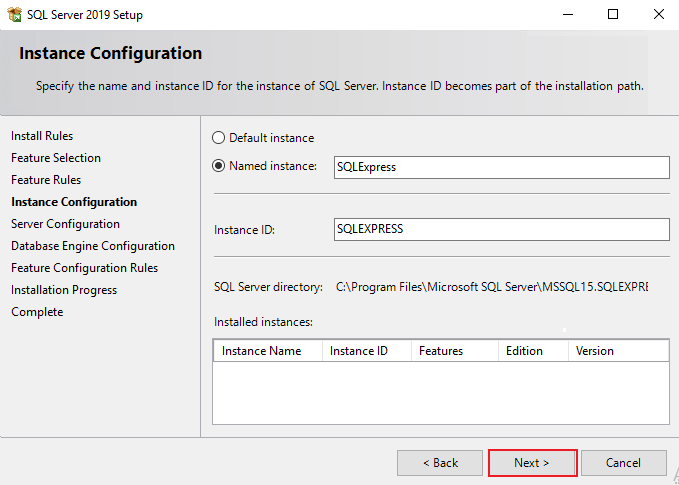This screenshot has height=485, width=679.
Task: Select Database Engine Configuration step
Action: coord(93,246)
